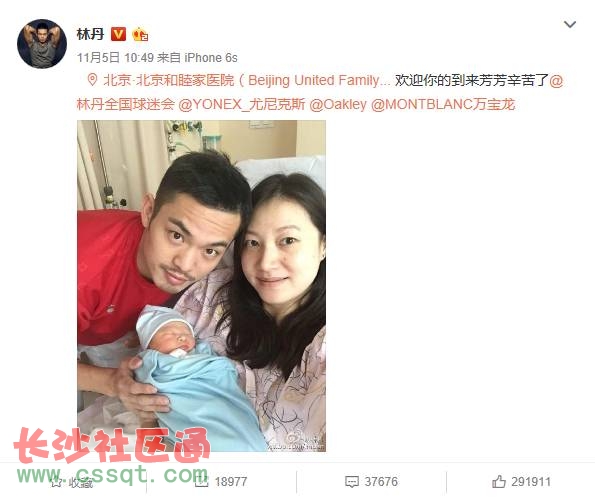Open the post options chevron menu
595x500 pixels.
[x=570, y=25]
